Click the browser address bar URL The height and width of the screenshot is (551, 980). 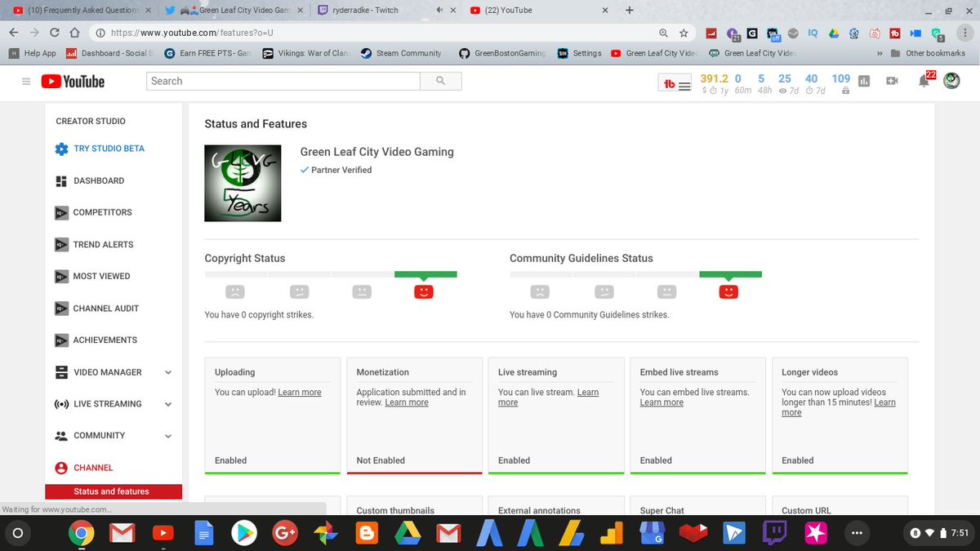191,33
